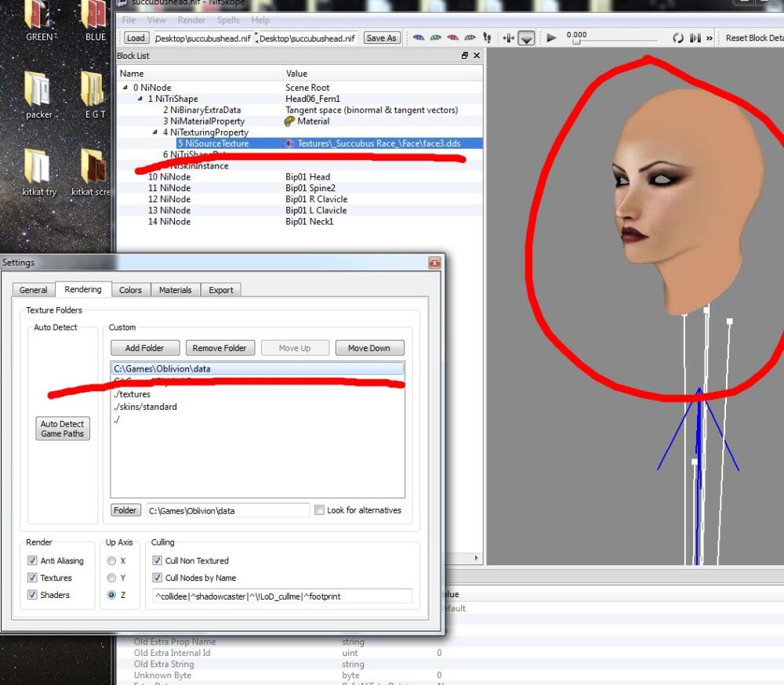This screenshot has height=685, width=784.
Task: Click Add Folder button
Action: point(144,348)
